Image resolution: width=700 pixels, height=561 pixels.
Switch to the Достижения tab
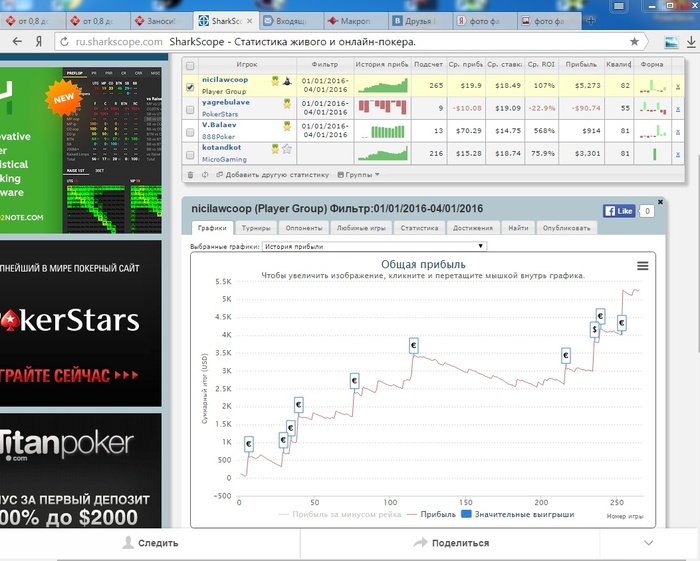(x=473, y=228)
